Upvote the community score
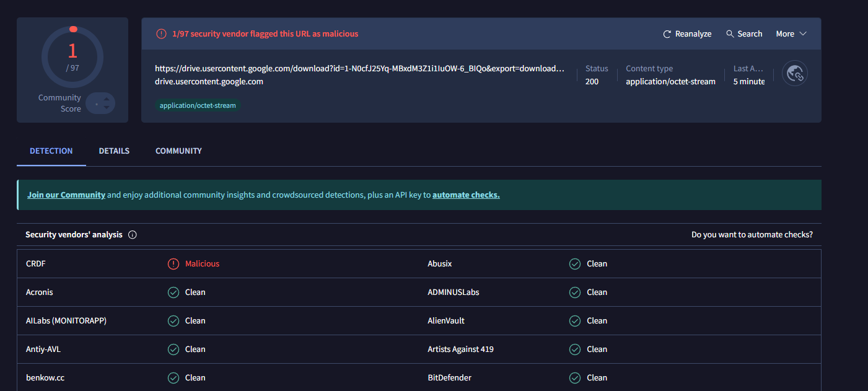 pos(107,98)
